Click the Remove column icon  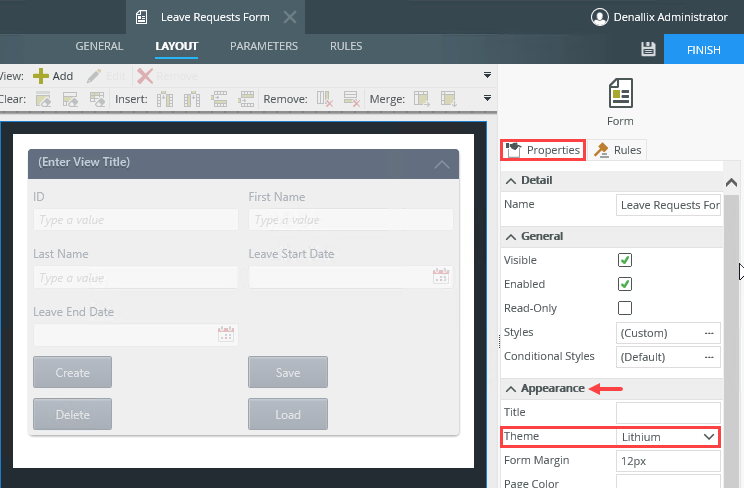[x=325, y=99]
